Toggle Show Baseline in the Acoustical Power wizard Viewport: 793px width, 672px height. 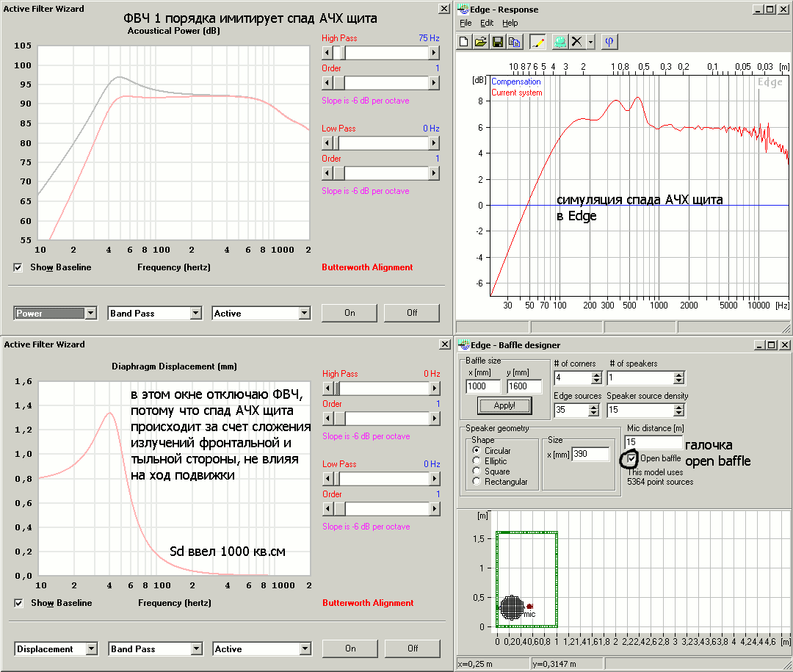point(18,267)
